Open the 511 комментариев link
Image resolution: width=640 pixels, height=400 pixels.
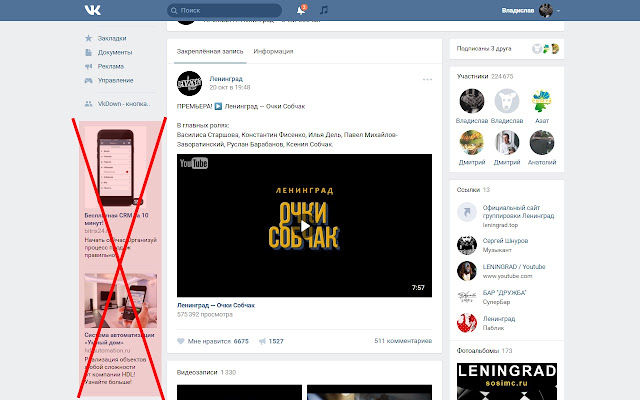pyautogui.click(x=403, y=341)
